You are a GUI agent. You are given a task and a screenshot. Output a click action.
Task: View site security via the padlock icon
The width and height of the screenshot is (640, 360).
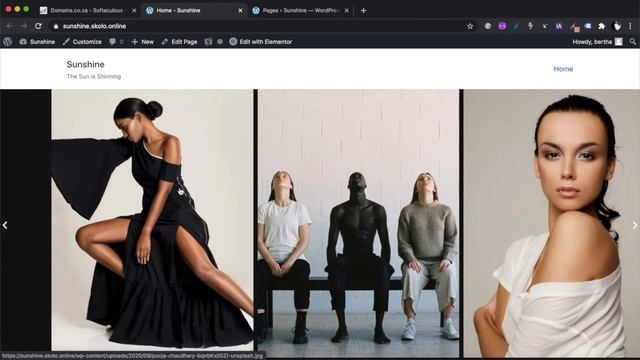pos(56,26)
